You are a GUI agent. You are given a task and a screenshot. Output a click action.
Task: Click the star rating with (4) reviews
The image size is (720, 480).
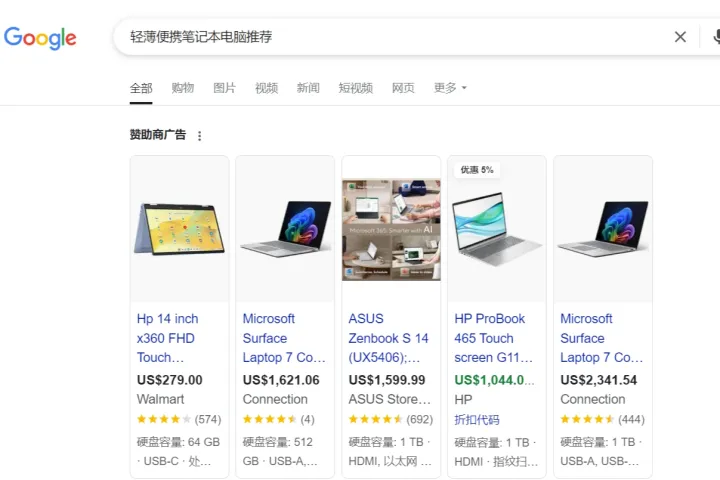click(279, 419)
